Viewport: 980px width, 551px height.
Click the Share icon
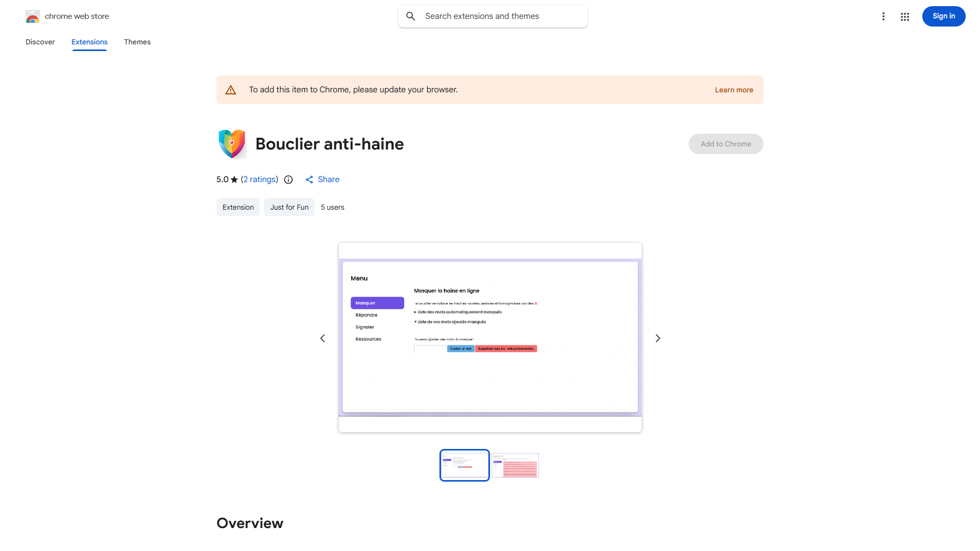coord(309,180)
